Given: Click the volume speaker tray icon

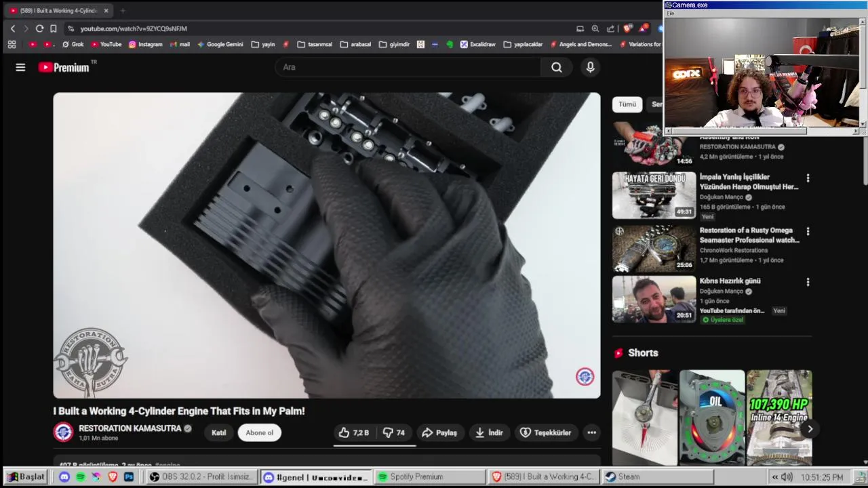Looking at the screenshot, I should tap(787, 477).
